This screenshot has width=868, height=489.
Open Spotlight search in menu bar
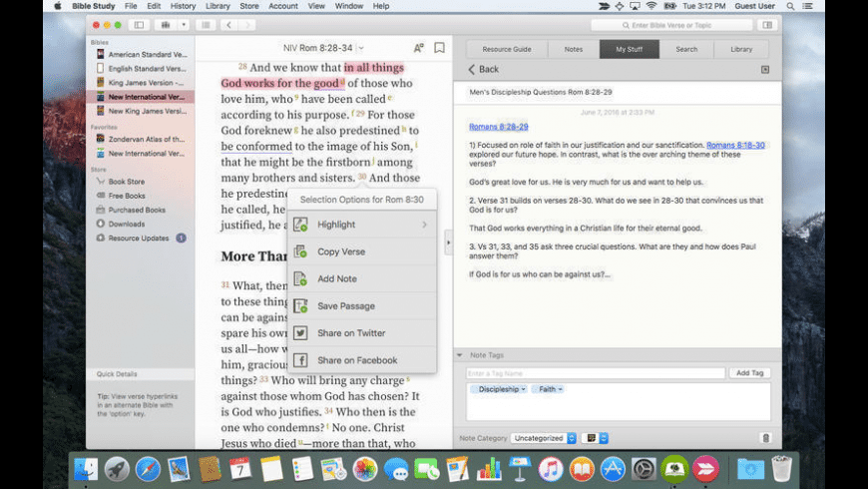790,6
